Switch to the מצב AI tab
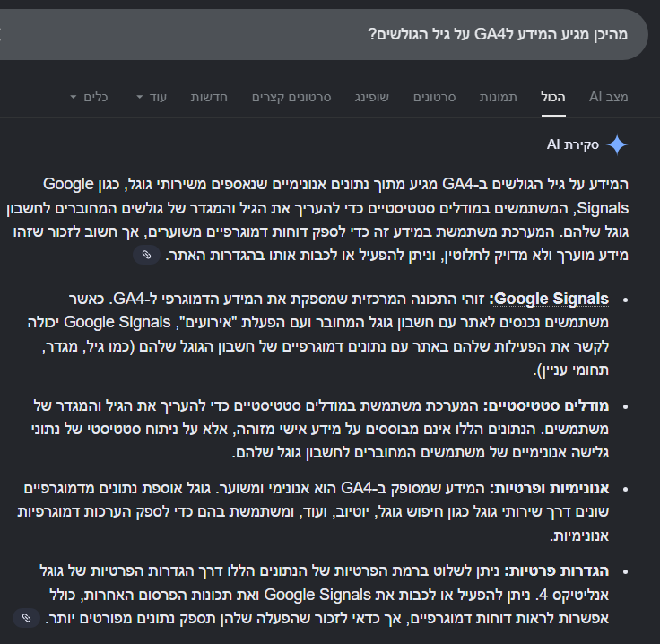This screenshot has width=660, height=644. pos(608,97)
